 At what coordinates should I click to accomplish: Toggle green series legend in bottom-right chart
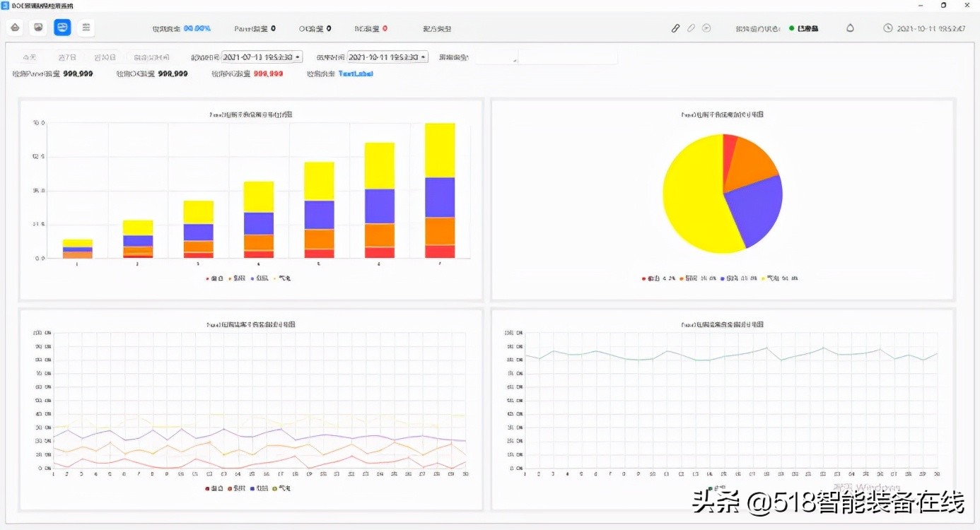point(718,488)
